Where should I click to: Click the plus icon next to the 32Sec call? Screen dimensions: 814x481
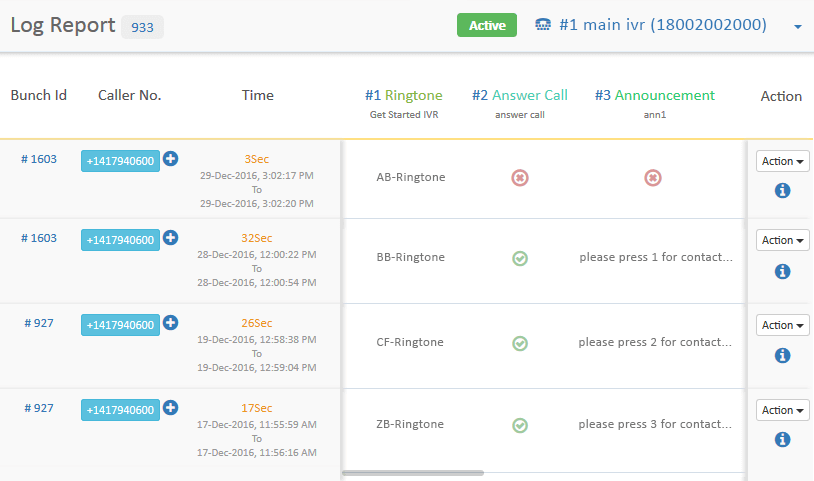click(170, 238)
